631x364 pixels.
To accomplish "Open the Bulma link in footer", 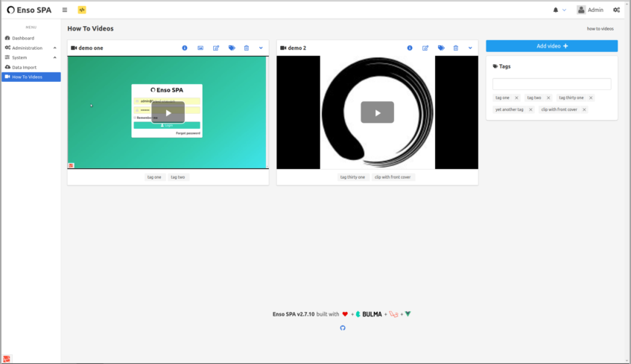I will pos(369,314).
